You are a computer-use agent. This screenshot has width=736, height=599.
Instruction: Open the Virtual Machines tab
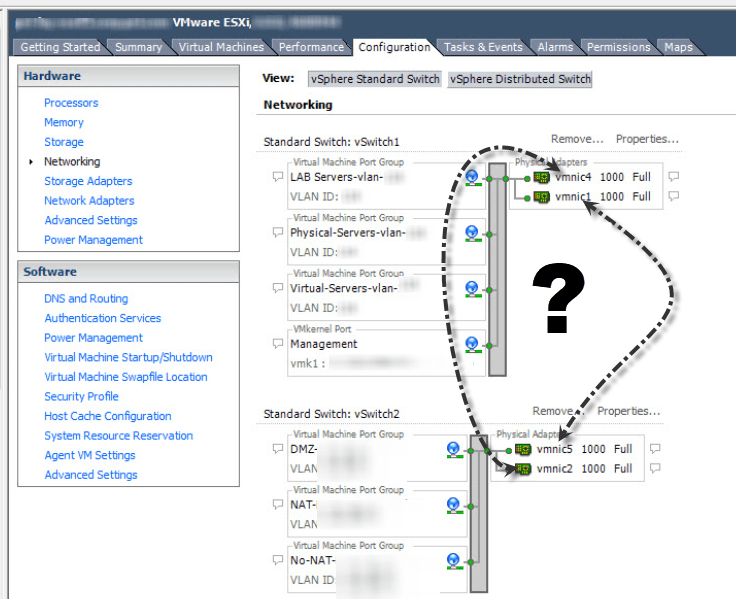tap(221, 47)
